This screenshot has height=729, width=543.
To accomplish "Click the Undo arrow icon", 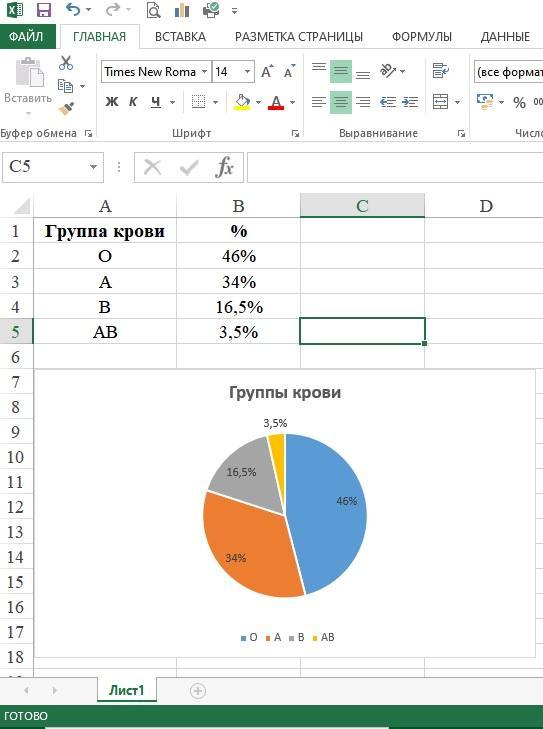I will (x=73, y=9).
